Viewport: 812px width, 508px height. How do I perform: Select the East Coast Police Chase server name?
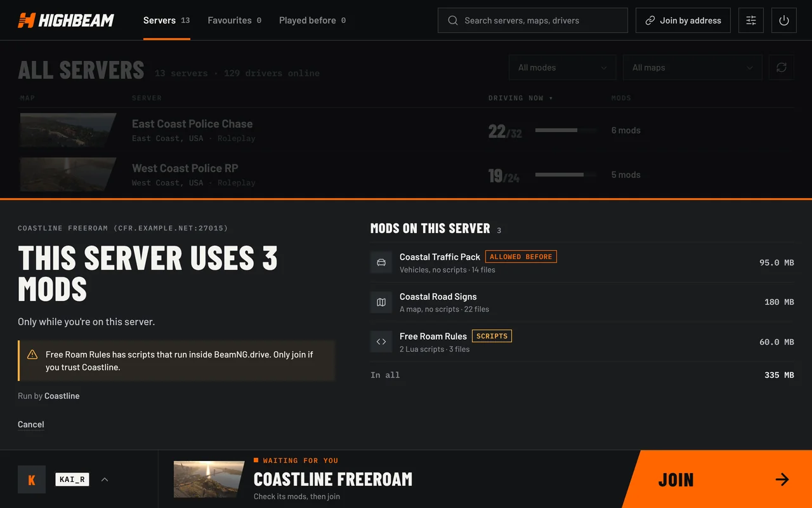[192, 124]
